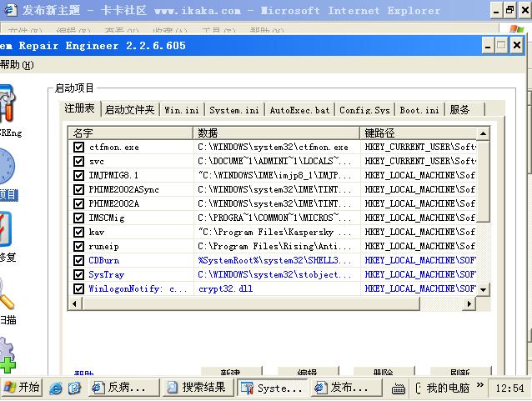
Task: Switch to Syste... taskbar button
Action: 272,388
